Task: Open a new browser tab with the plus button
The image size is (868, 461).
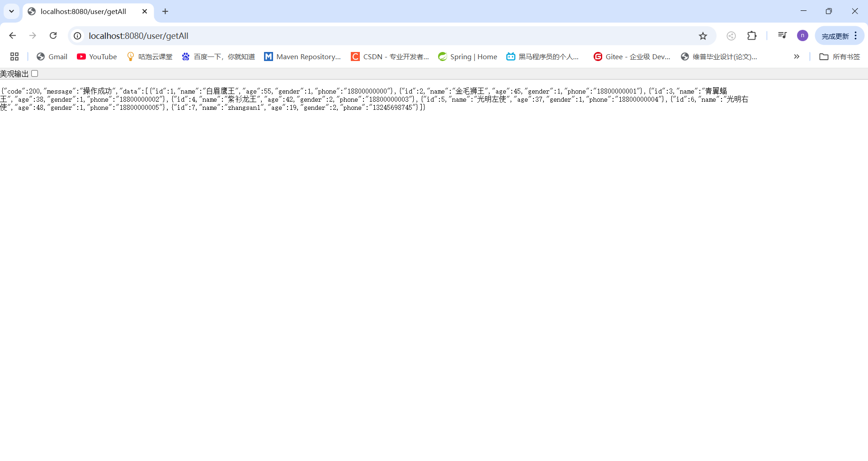Action: click(x=165, y=11)
